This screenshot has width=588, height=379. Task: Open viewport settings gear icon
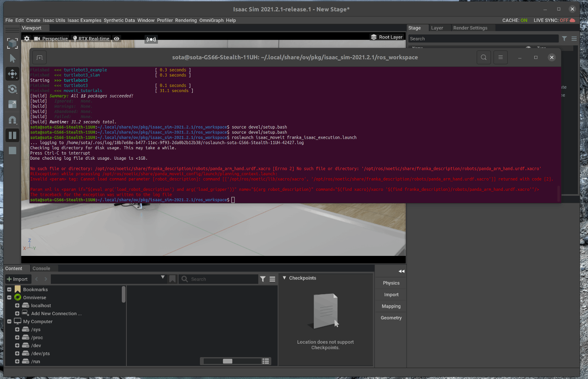(x=27, y=39)
